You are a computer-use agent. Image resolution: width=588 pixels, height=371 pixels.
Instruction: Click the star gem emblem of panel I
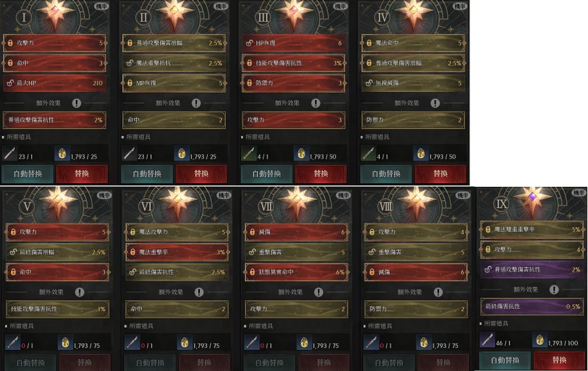pos(55,12)
